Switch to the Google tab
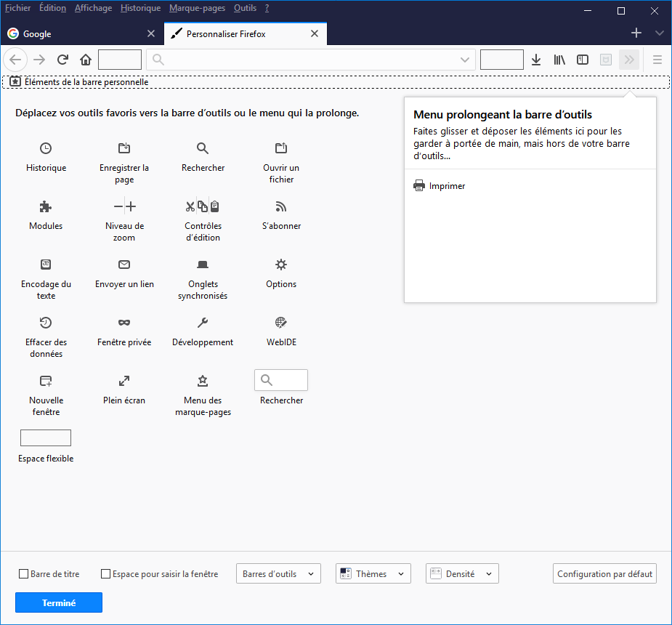The height and width of the screenshot is (625, 672). coord(82,33)
